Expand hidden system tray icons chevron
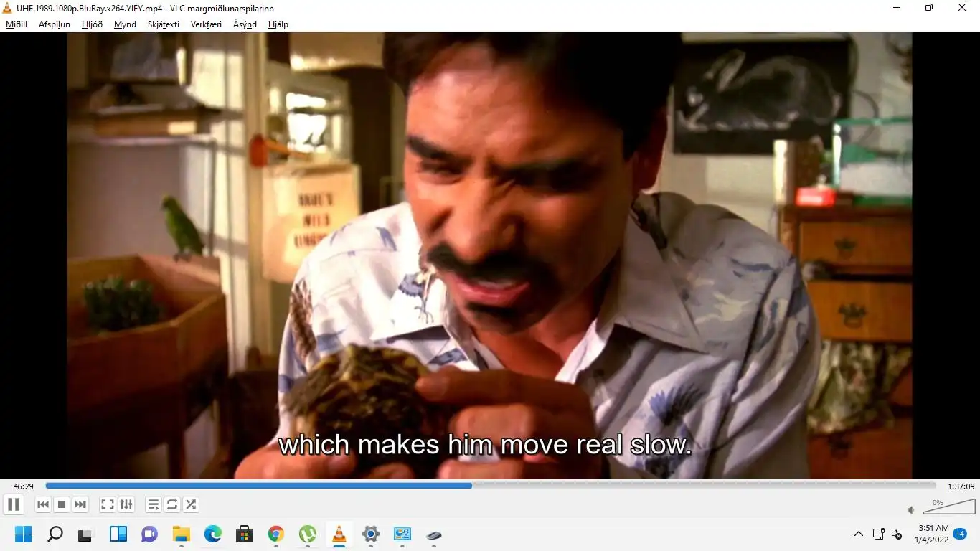This screenshot has height=551, width=980. point(858,534)
